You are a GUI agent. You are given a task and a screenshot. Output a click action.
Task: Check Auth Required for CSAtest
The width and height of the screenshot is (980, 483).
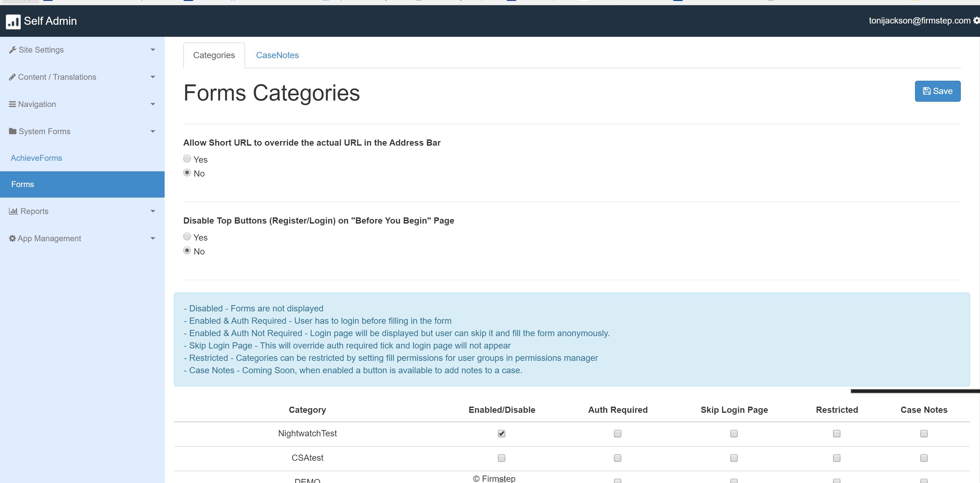pyautogui.click(x=617, y=458)
